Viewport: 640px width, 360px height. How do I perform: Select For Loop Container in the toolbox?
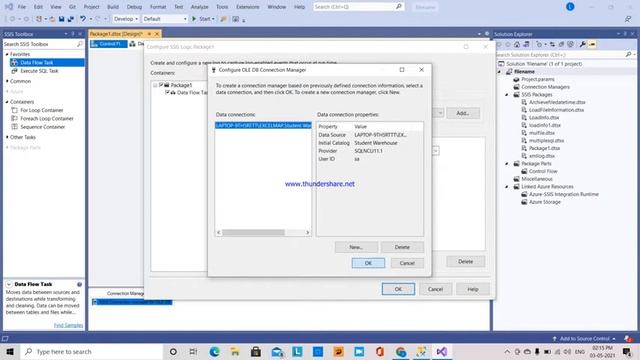(42, 110)
